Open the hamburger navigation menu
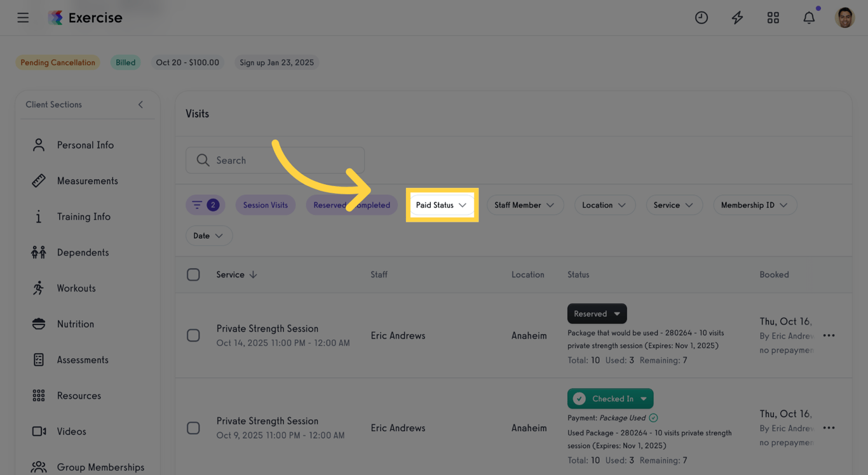Screen dimensions: 868x475 [x=23, y=17]
